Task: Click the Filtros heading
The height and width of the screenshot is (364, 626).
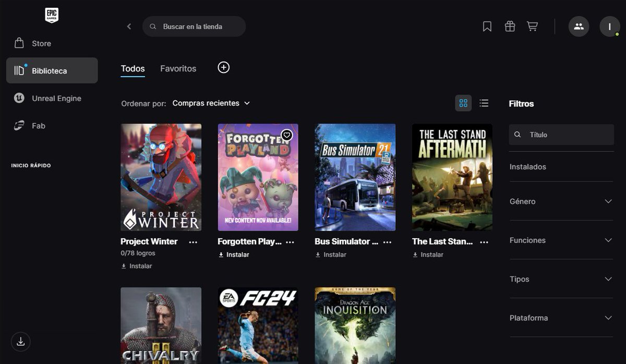Action: coord(521,104)
